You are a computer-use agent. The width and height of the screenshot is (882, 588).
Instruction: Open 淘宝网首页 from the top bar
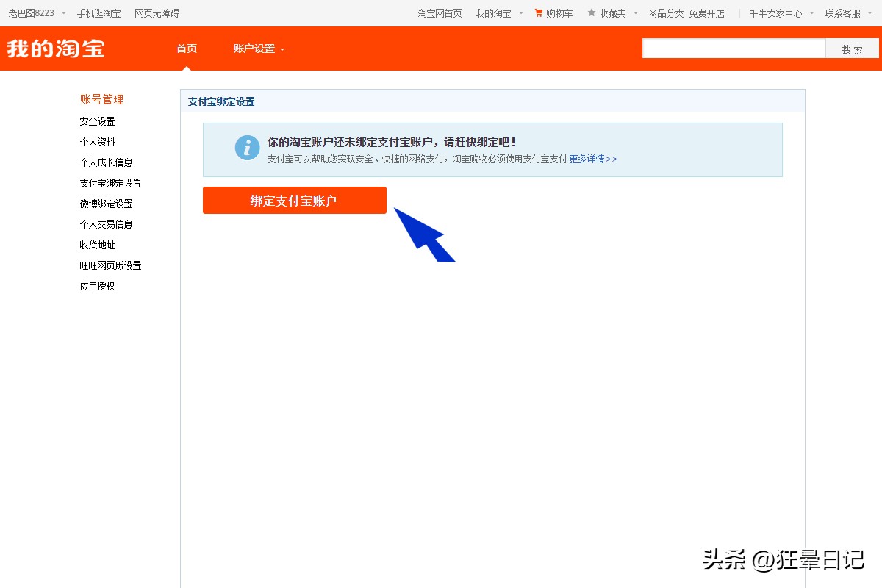point(440,12)
